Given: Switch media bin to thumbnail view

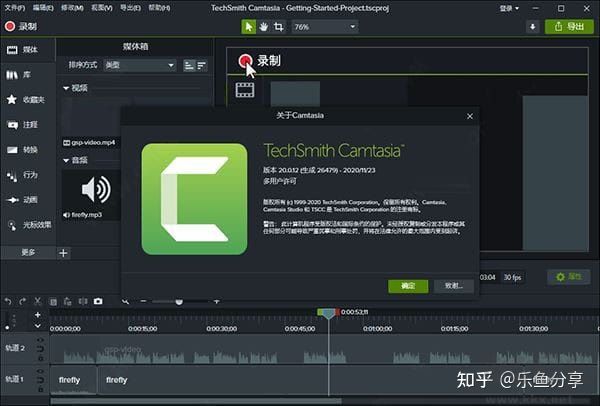Looking at the screenshot, I should point(186,65).
